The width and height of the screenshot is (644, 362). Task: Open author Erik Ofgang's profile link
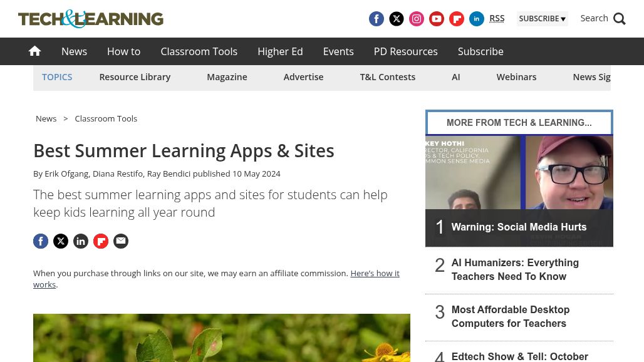click(x=67, y=173)
